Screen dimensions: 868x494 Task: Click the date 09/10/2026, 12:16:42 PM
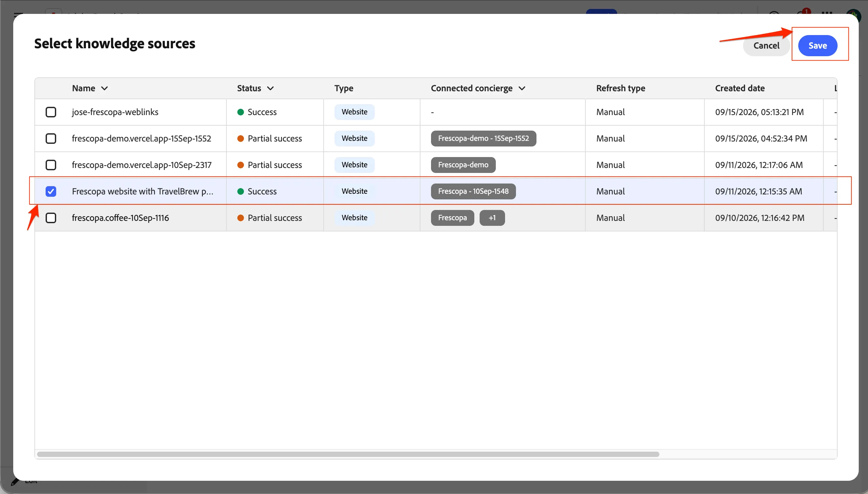coord(760,218)
